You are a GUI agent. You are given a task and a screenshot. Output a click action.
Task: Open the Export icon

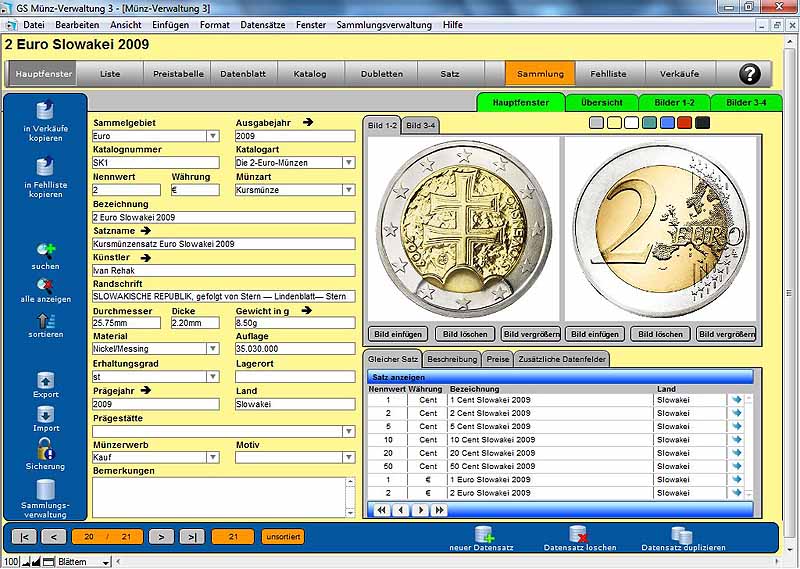pos(45,381)
